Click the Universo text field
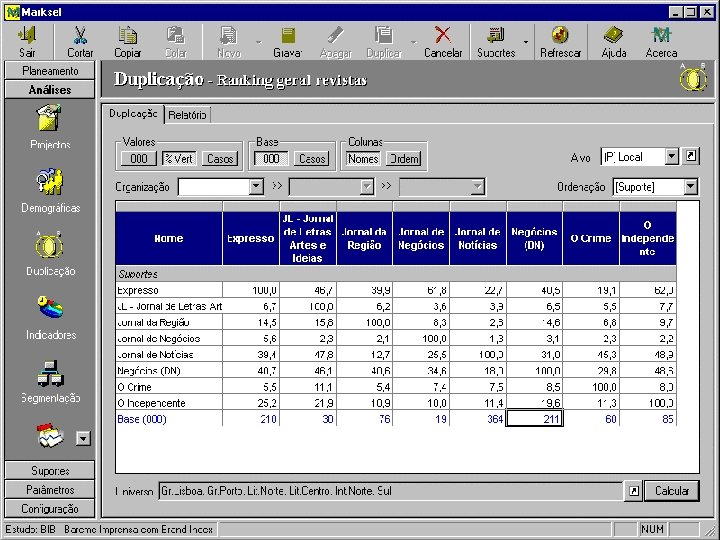Viewport: 720px width, 540px height. point(390,491)
